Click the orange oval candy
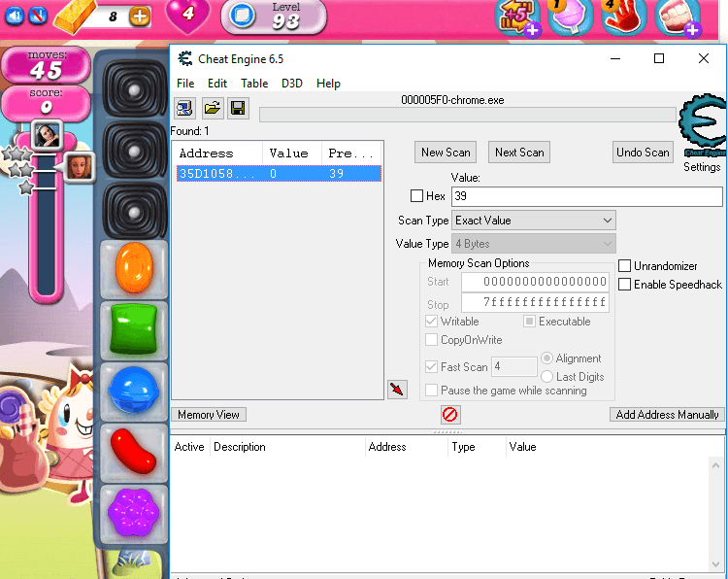This screenshot has width=728, height=579. click(x=134, y=268)
